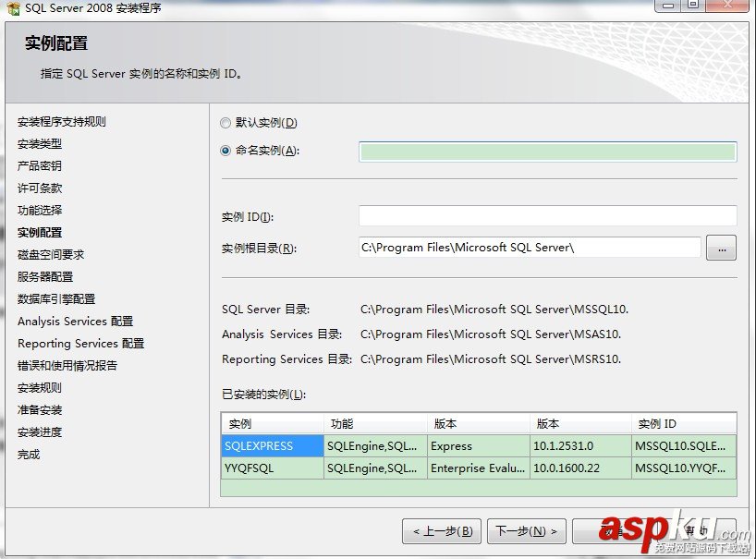Click the named instance text field

pyautogui.click(x=548, y=152)
